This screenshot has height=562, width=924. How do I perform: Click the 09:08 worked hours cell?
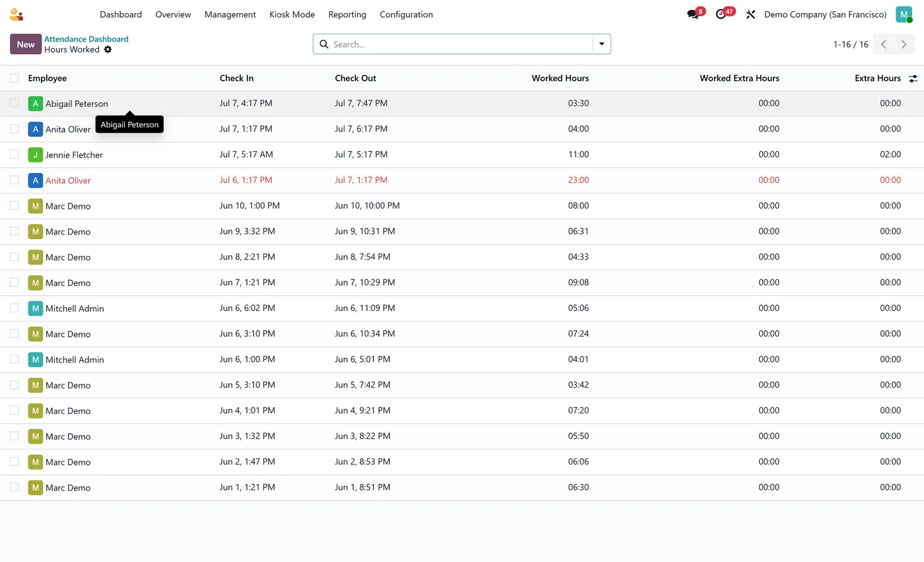pos(578,282)
